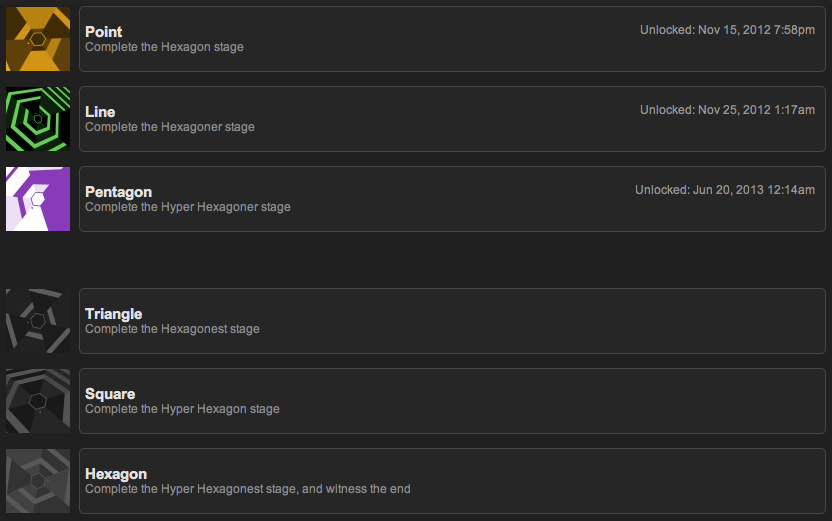Click the locked Hexagon achievement icon

tap(38, 481)
